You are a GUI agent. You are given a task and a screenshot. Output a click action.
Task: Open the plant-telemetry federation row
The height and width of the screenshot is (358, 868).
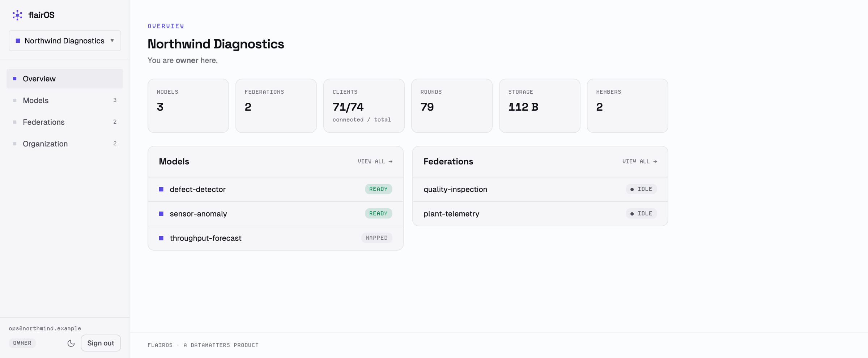[x=540, y=214]
